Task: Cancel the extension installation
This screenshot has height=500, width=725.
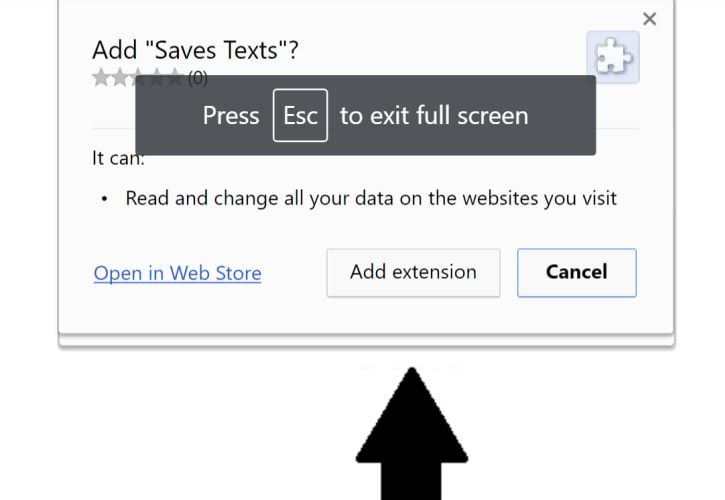Action: point(576,272)
